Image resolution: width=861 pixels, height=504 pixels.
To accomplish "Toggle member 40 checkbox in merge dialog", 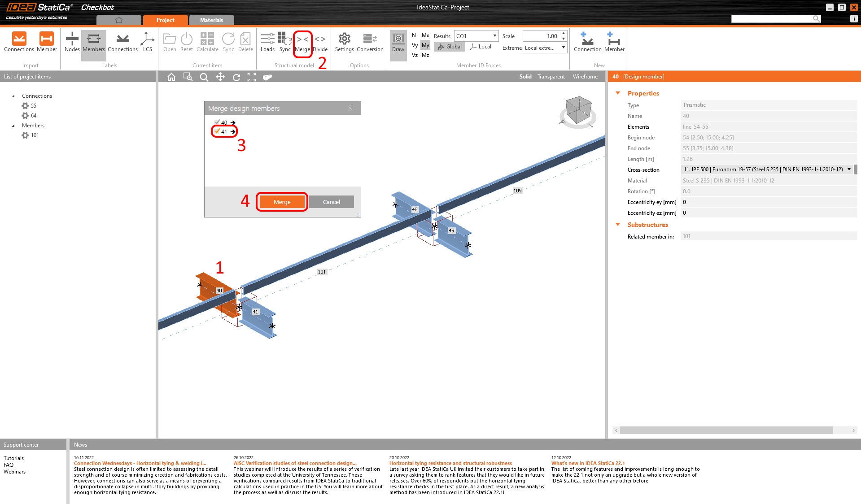I will [217, 122].
